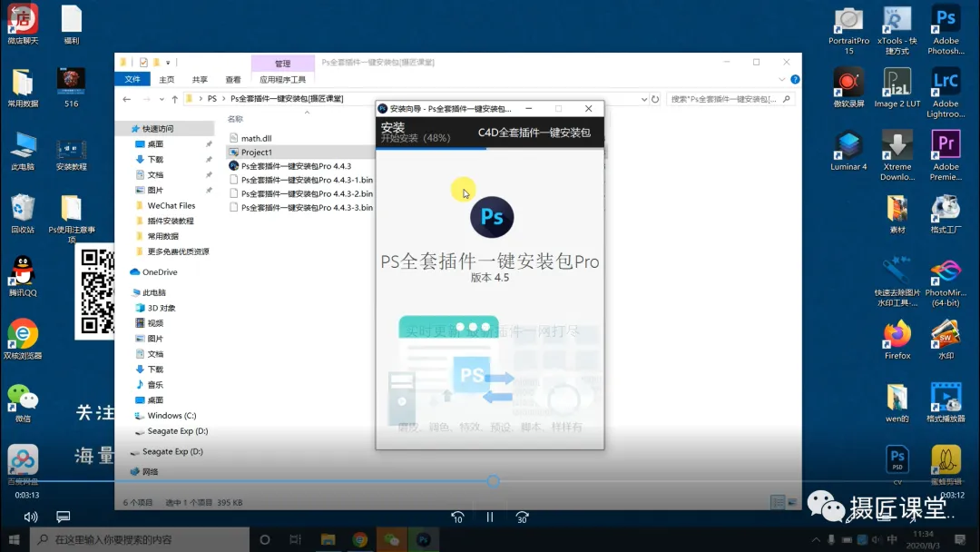Select WeChat Files folder in navigation pane
This screenshot has width=980, height=552.
[171, 206]
